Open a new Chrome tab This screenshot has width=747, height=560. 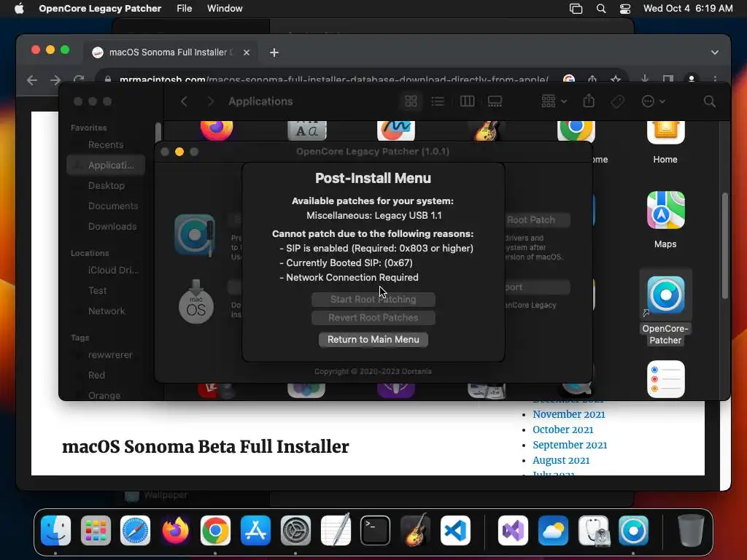(x=274, y=52)
